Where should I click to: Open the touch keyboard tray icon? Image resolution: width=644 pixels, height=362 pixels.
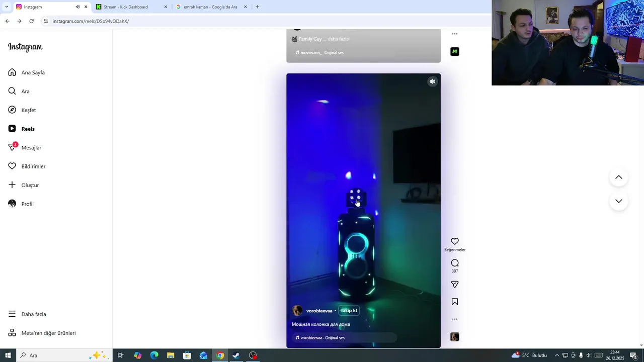pos(599,355)
